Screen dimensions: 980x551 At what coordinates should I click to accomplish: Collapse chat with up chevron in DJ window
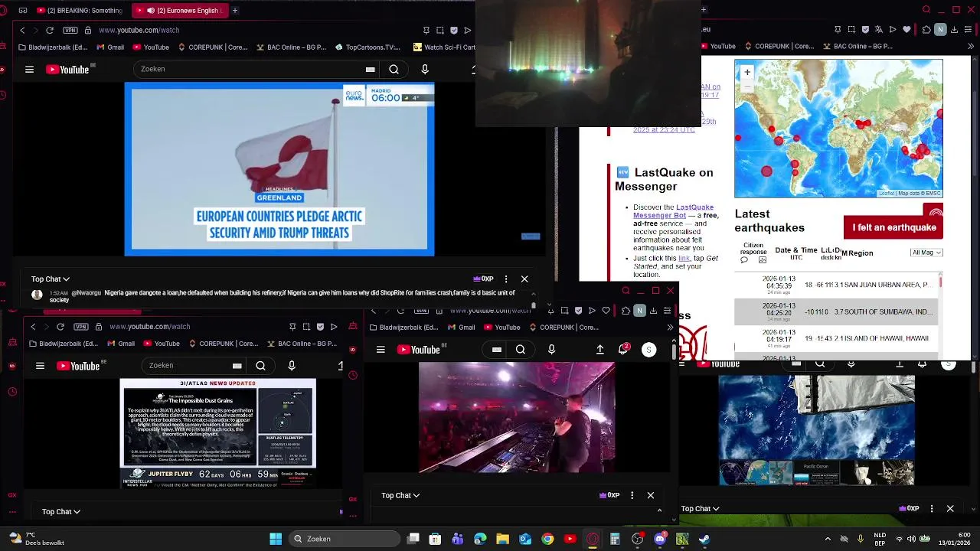[x=659, y=510]
